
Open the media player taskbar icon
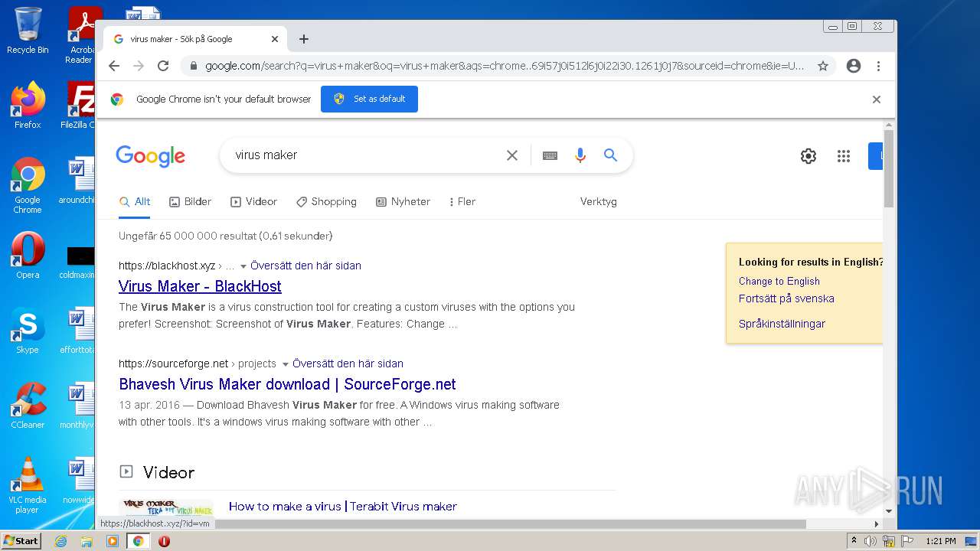[113, 541]
